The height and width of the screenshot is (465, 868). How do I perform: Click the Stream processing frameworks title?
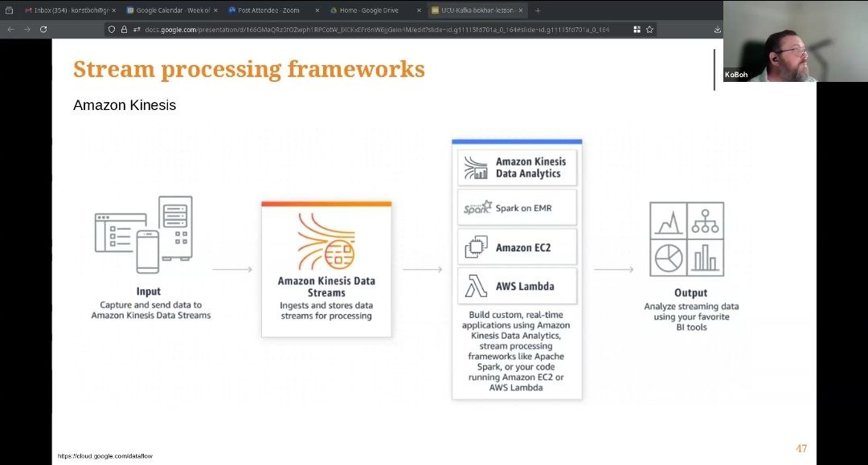[248, 69]
